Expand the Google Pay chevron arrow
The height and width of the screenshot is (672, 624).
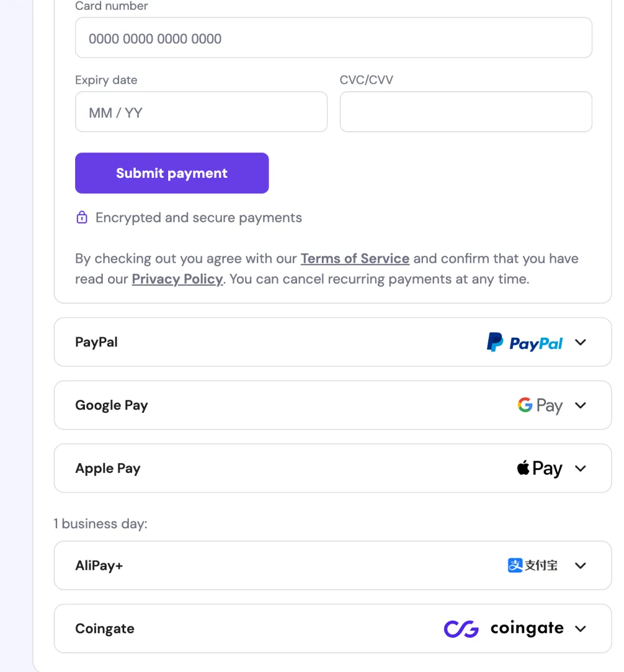[x=581, y=405]
